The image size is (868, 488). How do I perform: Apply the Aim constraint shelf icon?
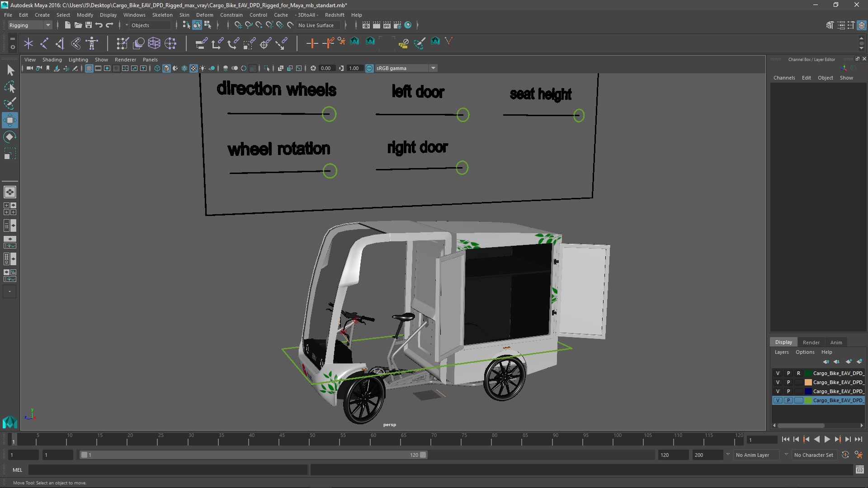pos(265,43)
